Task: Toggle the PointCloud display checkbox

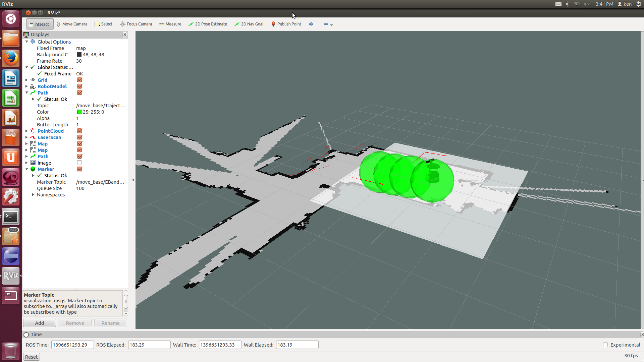Action: 79,131
